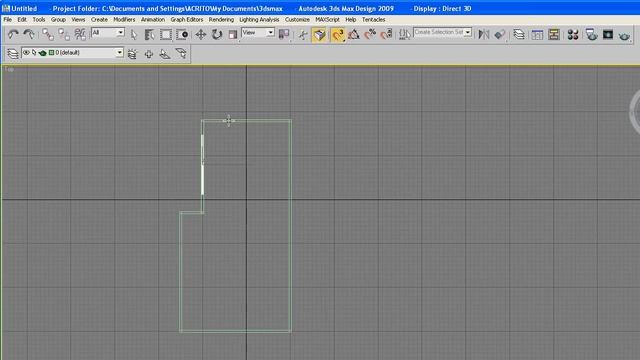This screenshot has width=640, height=360.
Task: Open the selection filter 'All' dropdown
Action: click(x=108, y=33)
